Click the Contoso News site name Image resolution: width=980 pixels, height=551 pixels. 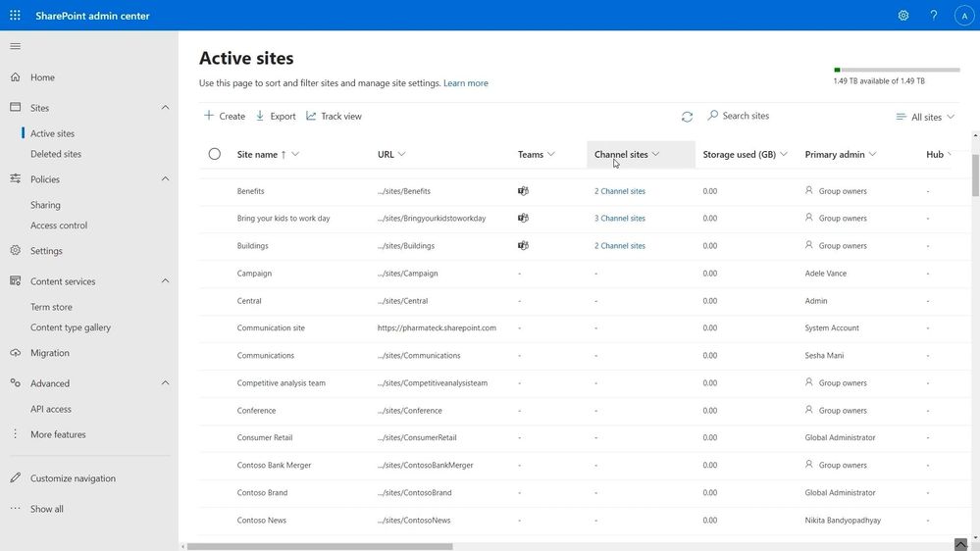click(262, 520)
